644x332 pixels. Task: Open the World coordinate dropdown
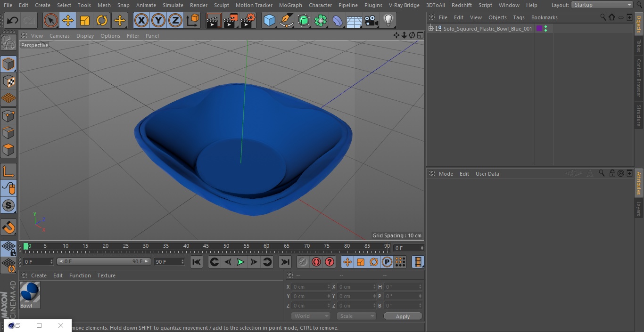[x=310, y=316]
